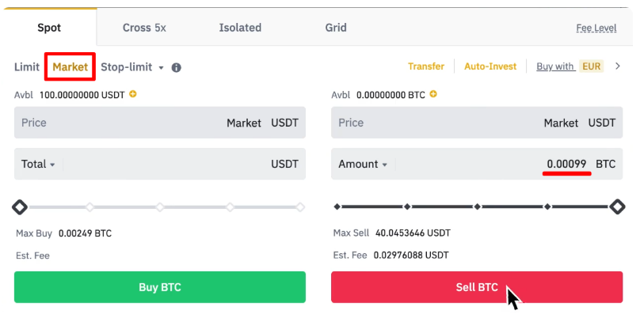The height and width of the screenshot is (318, 644).
Task: Switch to the Cross 5x tab
Action: pyautogui.click(x=144, y=28)
